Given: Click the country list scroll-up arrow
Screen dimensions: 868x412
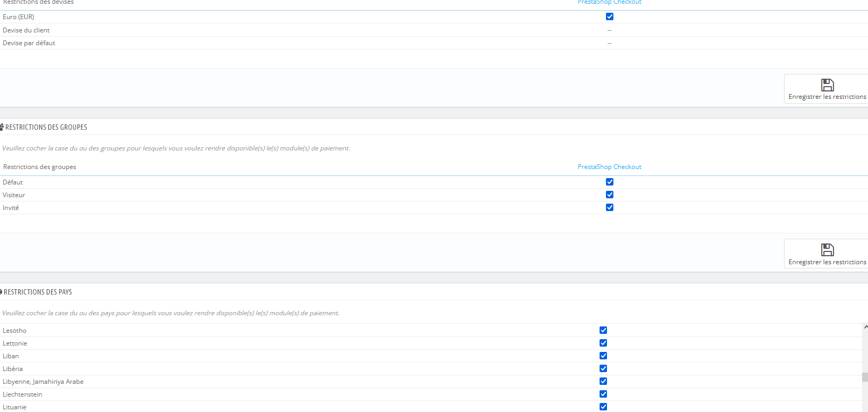Looking at the screenshot, I should point(865,327).
